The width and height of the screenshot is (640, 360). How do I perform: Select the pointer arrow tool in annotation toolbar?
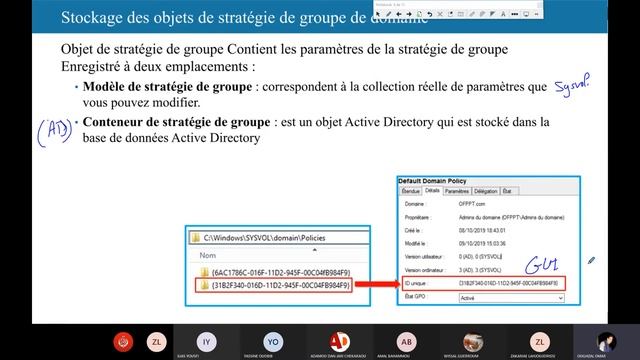378,14
